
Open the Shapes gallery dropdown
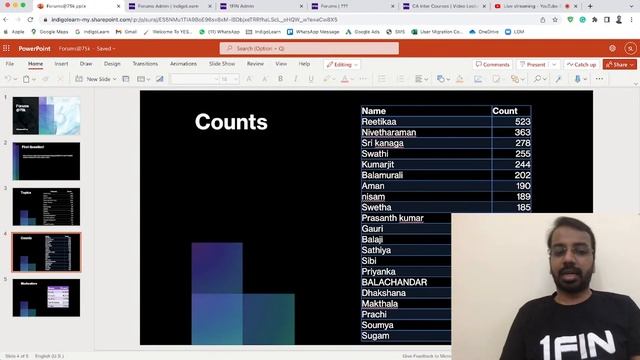[x=443, y=79]
